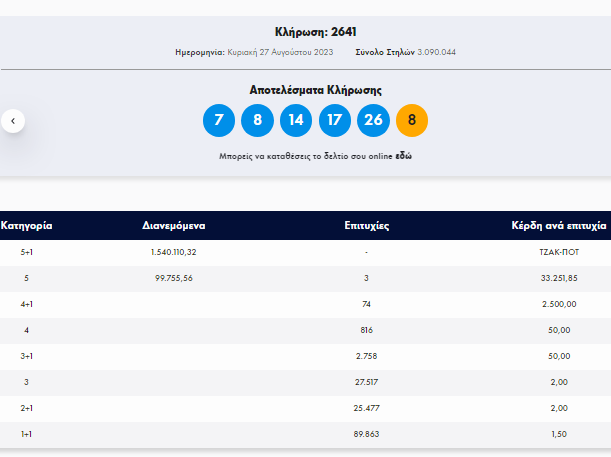The image size is (611, 457).
Task: Go to the previous draw with the left arrow
Action: point(13,121)
